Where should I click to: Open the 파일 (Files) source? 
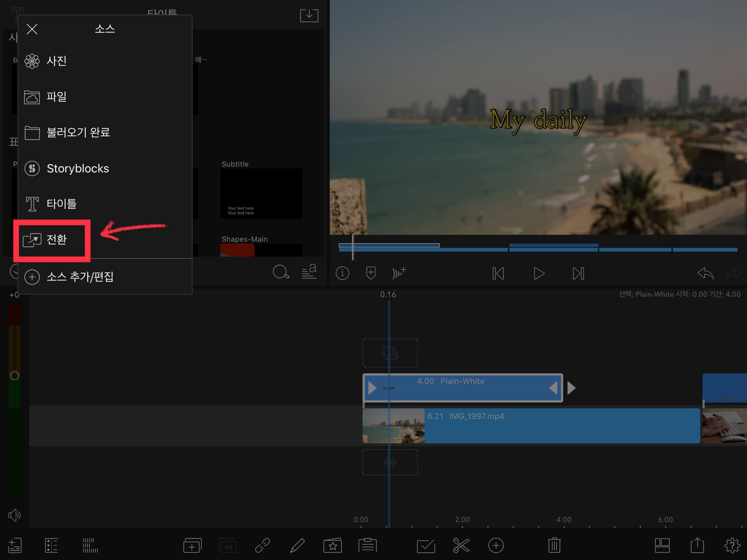(56, 97)
